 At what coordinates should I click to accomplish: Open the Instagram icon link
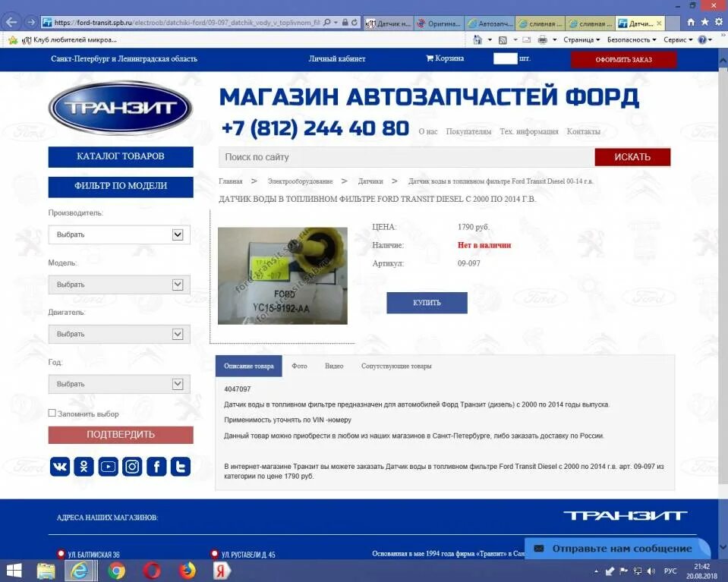coord(132,467)
